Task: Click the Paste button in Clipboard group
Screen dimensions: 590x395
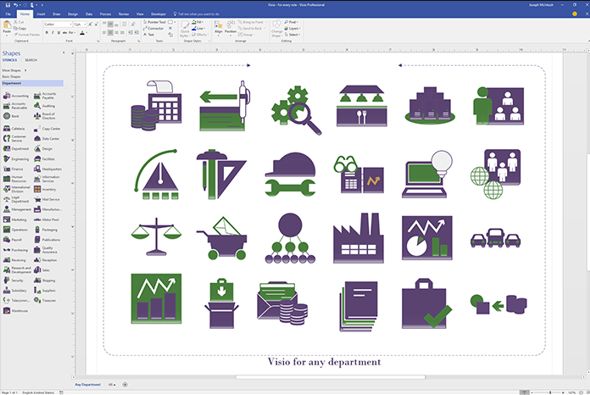Action: [x=7, y=27]
